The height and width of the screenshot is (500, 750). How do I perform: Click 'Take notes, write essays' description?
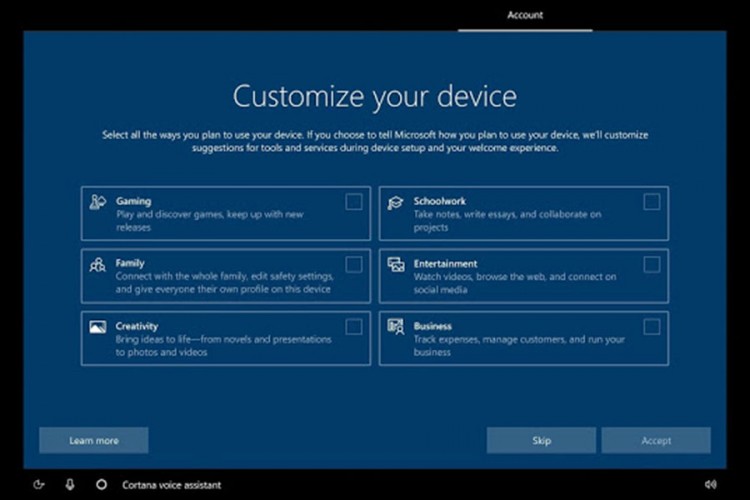coord(507,221)
